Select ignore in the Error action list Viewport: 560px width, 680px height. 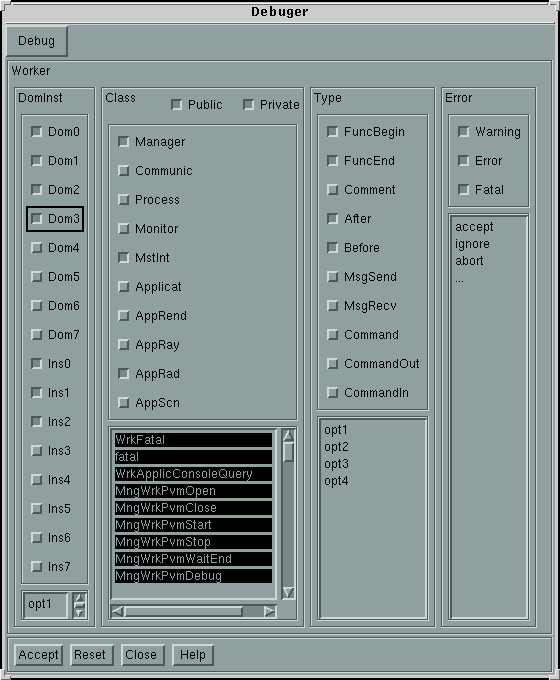tap(472, 244)
